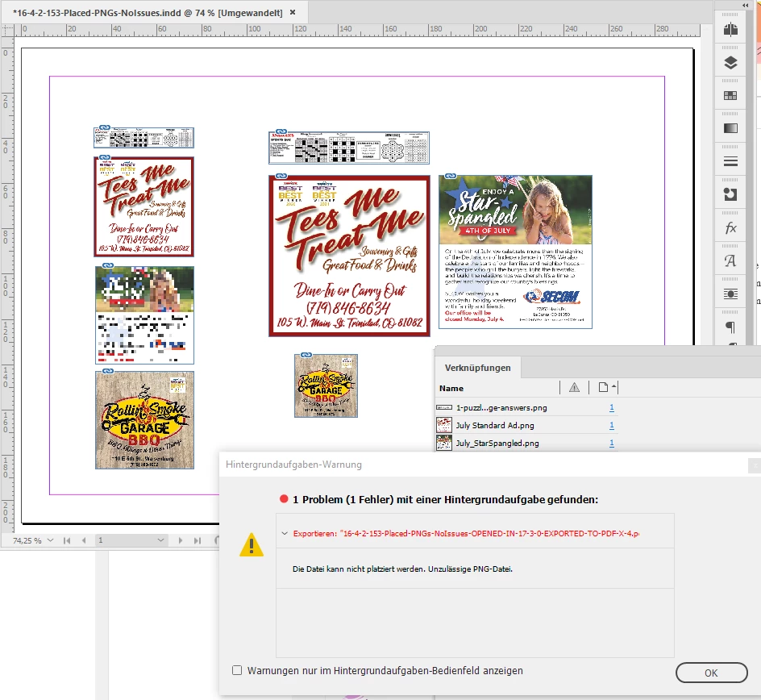This screenshot has height=700, width=761.
Task: Select the Verknüpfungen panel tab
Action: [477, 368]
